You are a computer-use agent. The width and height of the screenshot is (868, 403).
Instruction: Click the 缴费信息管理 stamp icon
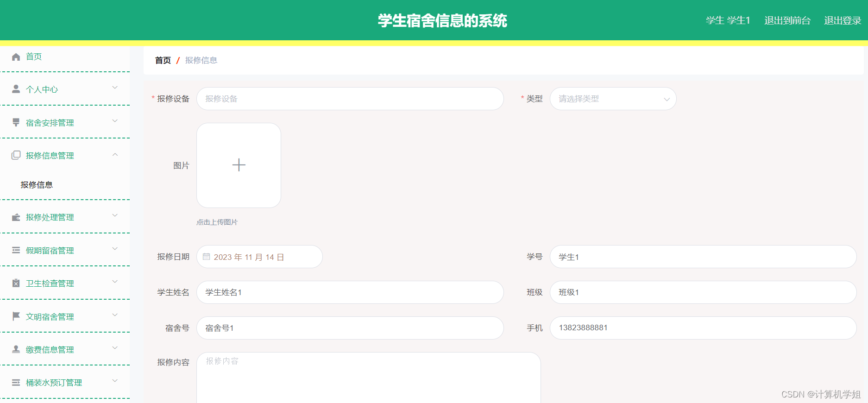(x=16, y=349)
